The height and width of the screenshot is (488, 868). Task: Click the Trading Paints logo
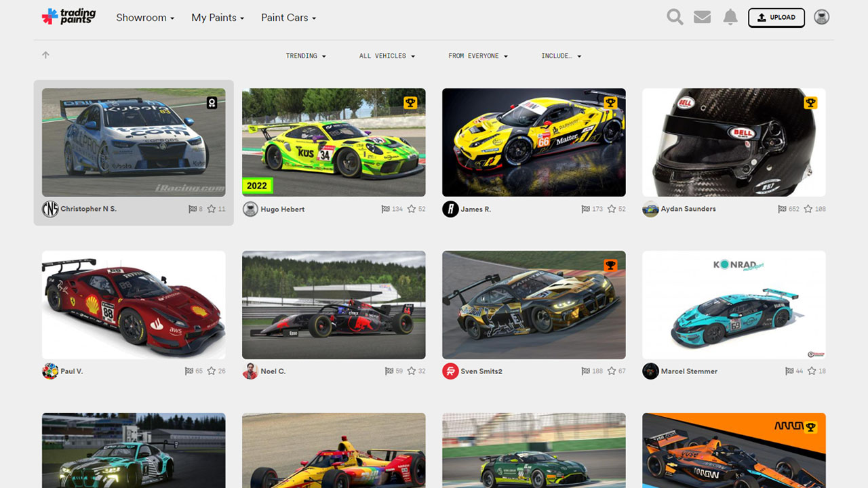point(68,16)
